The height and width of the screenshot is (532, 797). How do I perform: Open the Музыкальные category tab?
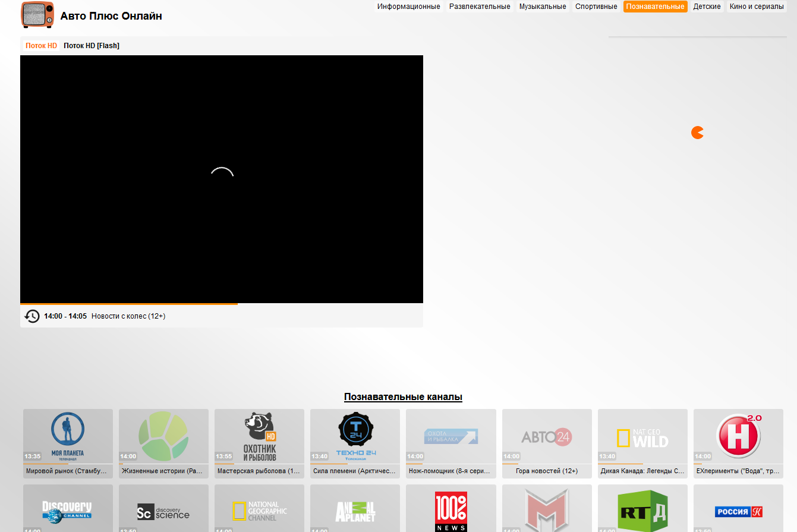coord(542,6)
